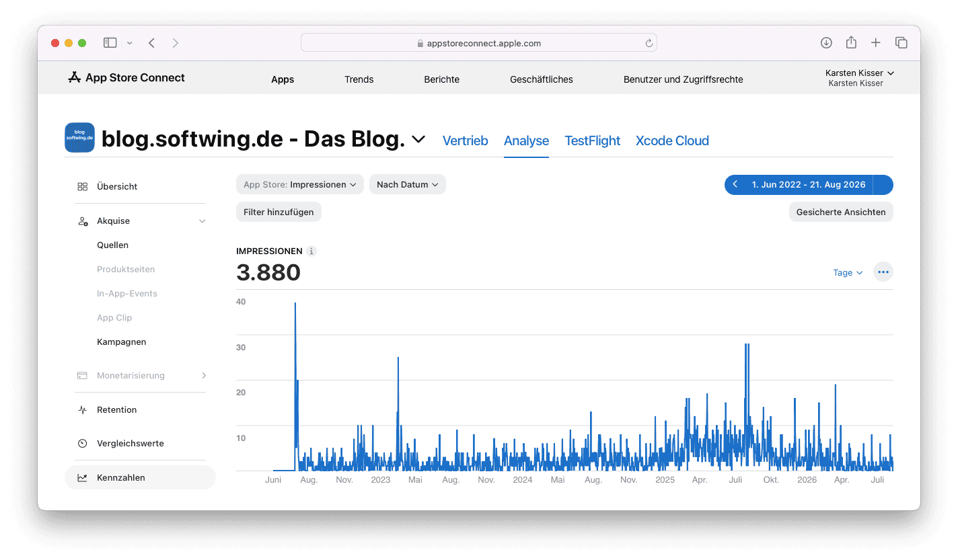Go forward with Safari's forward arrow
The width and height of the screenshot is (958, 560).
(176, 43)
